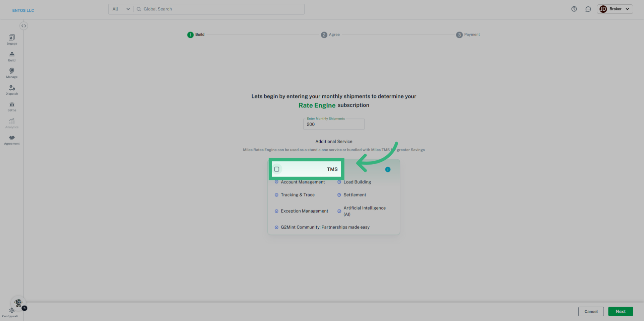
Task: Open the Engage sidebar icon
Action: pyautogui.click(x=12, y=40)
